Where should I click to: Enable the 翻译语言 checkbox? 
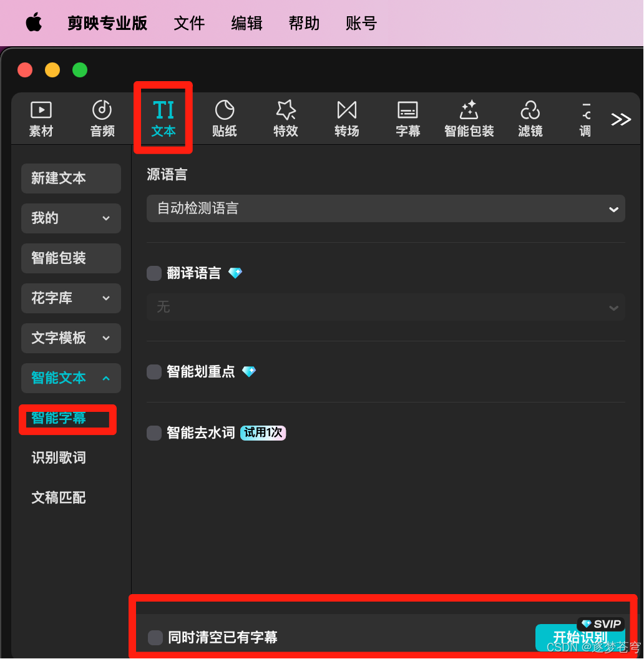pos(154,273)
